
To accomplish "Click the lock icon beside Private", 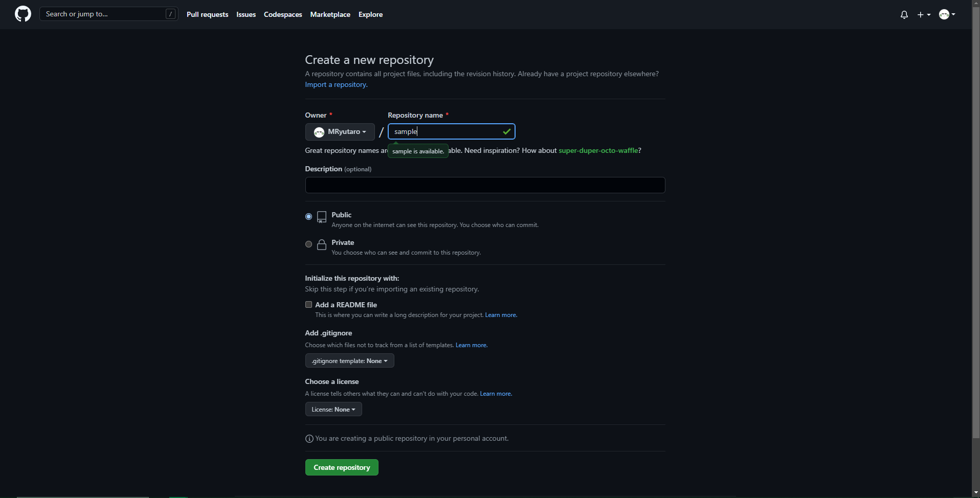I will point(322,244).
